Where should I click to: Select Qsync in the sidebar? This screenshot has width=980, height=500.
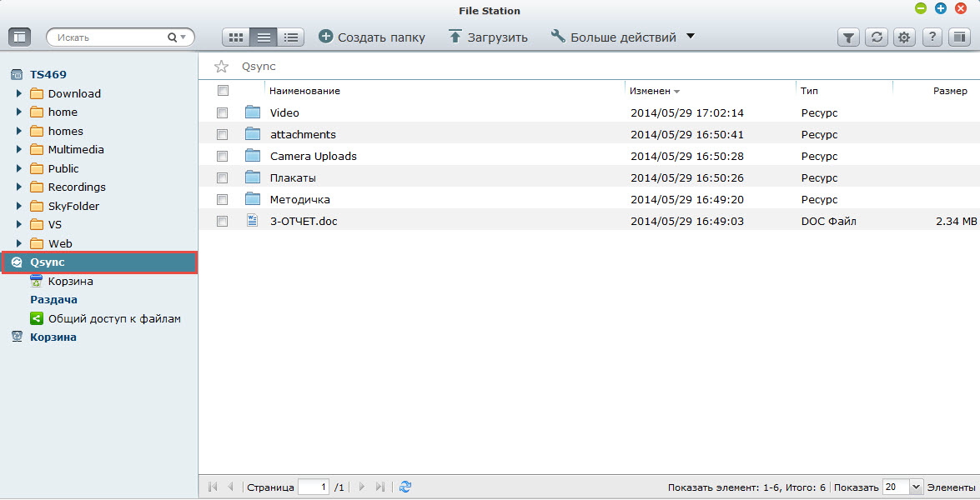(x=99, y=262)
